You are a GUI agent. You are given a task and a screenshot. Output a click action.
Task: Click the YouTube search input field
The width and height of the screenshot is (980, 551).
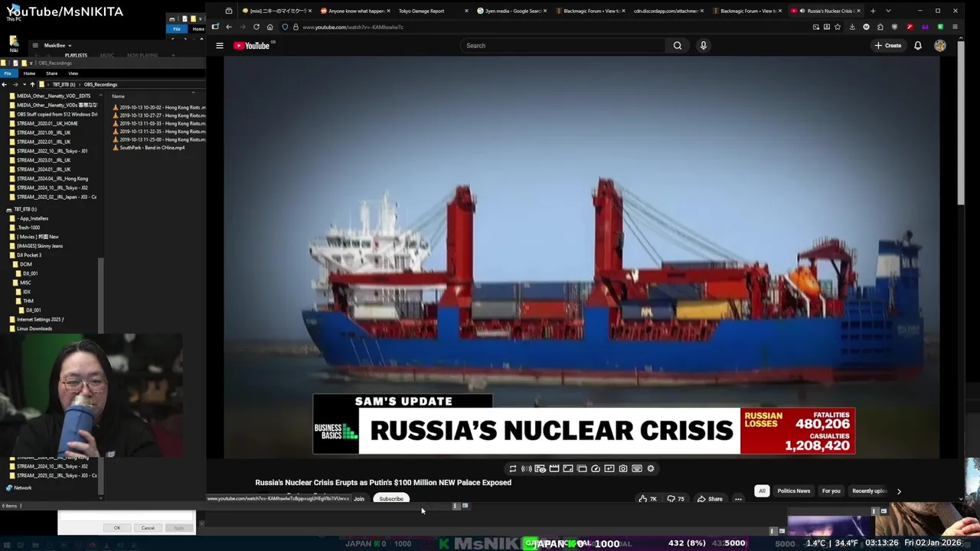tap(563, 46)
